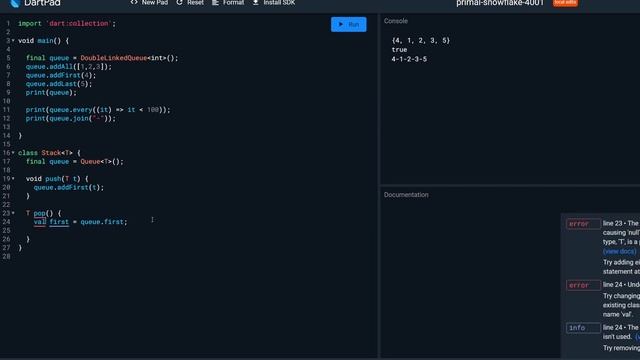This screenshot has width=640, height=360.
Task: Click the info label for line 24
Action: click(x=583, y=328)
